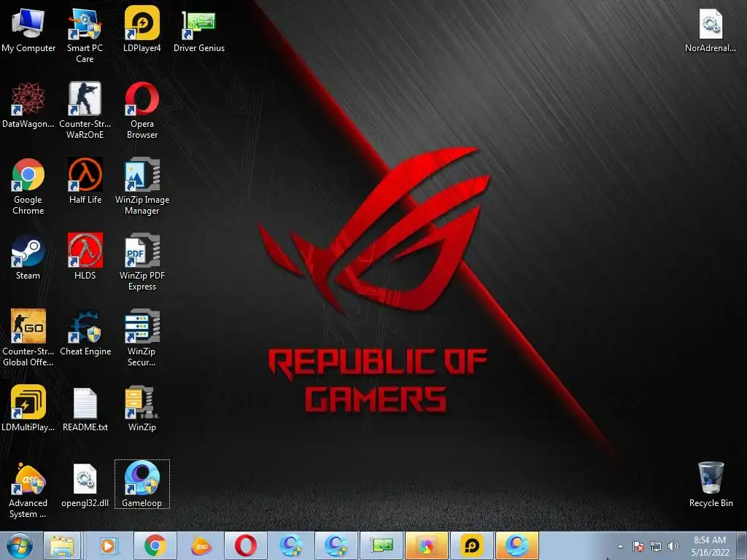
Task: Switch to Chrome in the taskbar
Action: [x=155, y=545]
